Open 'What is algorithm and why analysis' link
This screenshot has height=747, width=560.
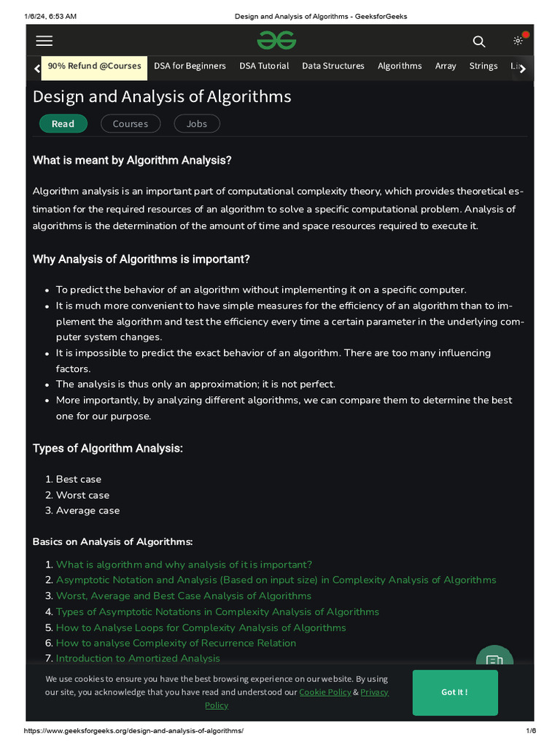[x=184, y=565]
